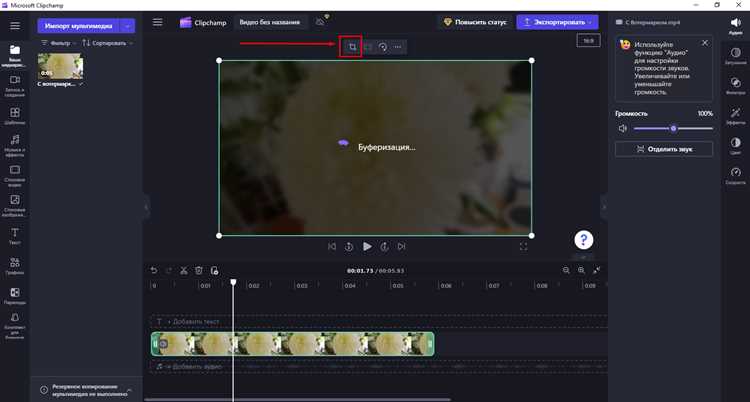The height and width of the screenshot is (402, 750).
Task: Delete the clip with the trash icon
Action: pyautogui.click(x=199, y=270)
